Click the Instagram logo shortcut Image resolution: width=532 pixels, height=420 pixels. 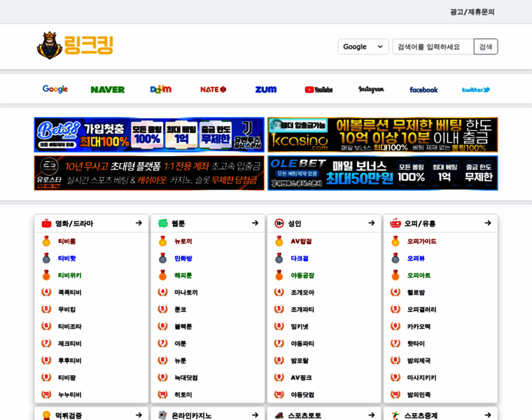point(371,90)
